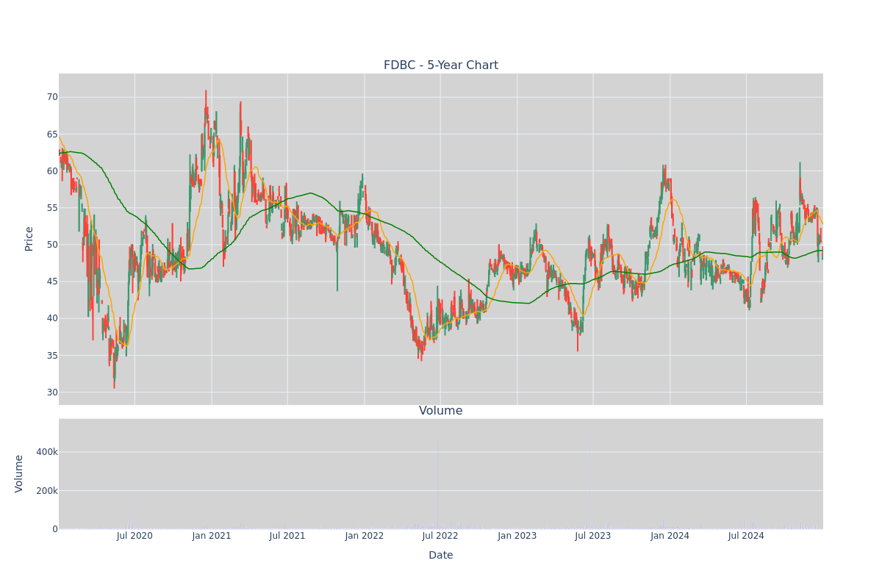The height and width of the screenshot is (588, 882).
Task: Click the 55 price tick label
Action: click(52, 208)
